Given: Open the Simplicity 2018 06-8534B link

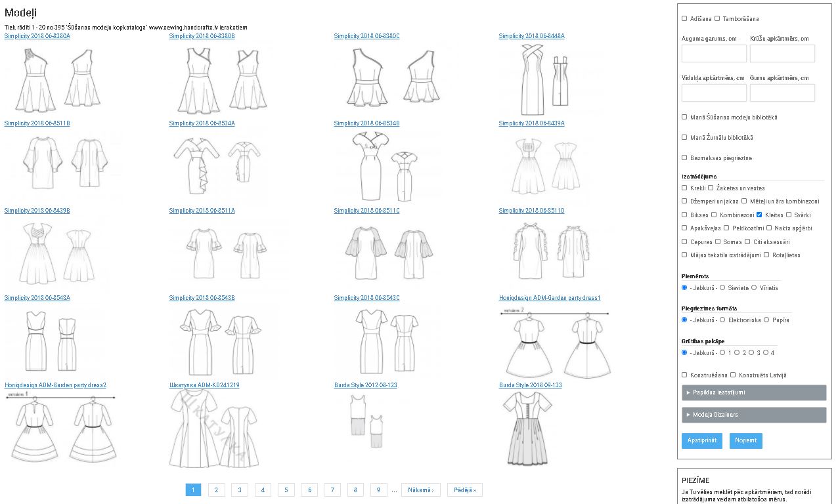Looking at the screenshot, I should (x=366, y=123).
